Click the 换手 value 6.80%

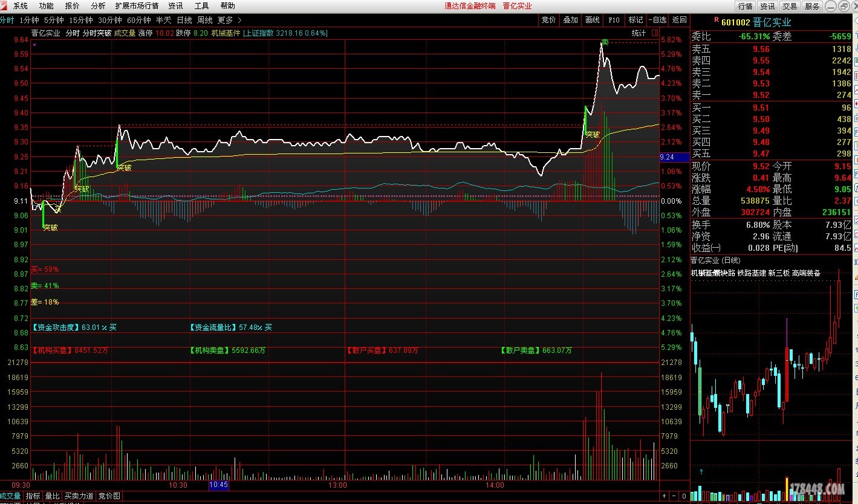point(758,225)
